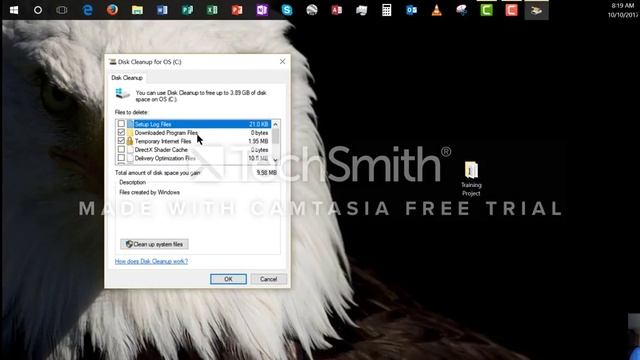Select the Delivery Optimization Files row label
640x360 pixels.
(x=165, y=158)
